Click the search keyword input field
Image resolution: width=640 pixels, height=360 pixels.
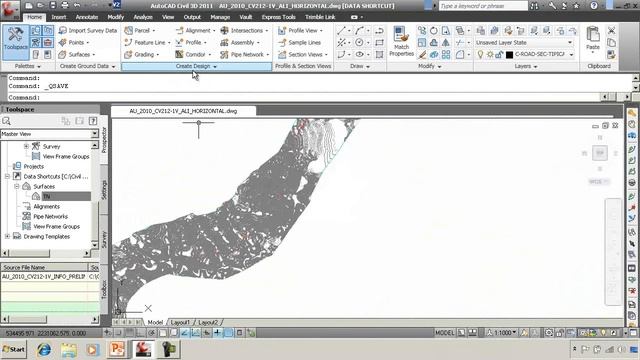tap(483, 6)
